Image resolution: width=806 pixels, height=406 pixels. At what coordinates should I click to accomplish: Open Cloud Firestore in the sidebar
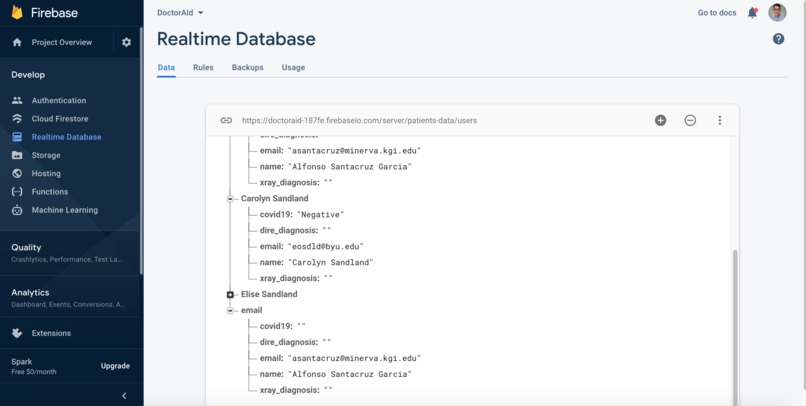coord(60,119)
